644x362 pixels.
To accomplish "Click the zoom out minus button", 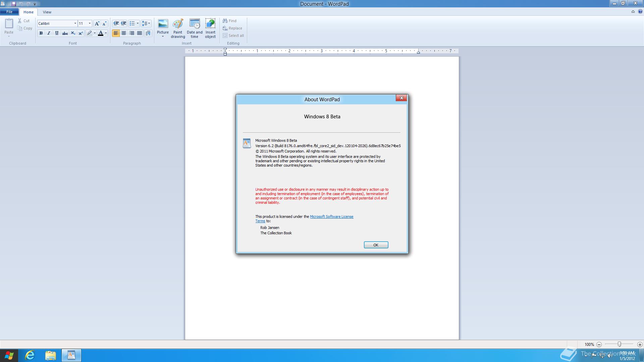I will tap(599, 344).
